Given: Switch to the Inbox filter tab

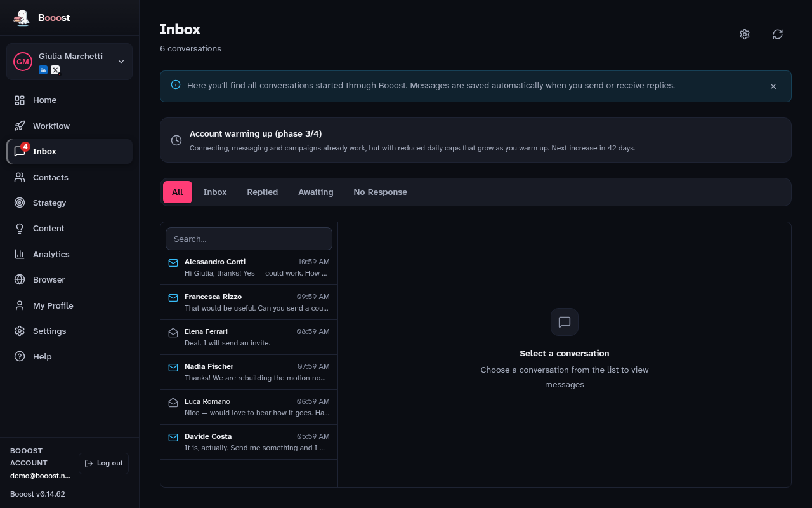Looking at the screenshot, I should coord(215,192).
